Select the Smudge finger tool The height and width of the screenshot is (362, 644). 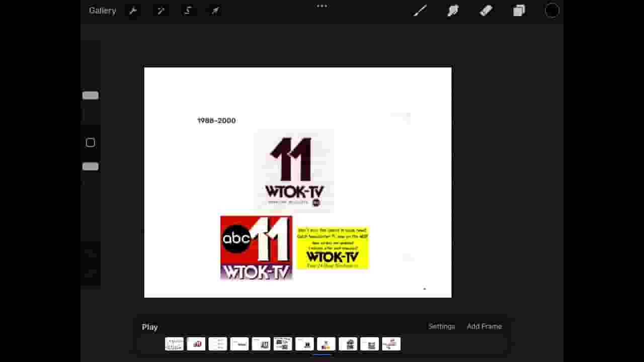453,11
